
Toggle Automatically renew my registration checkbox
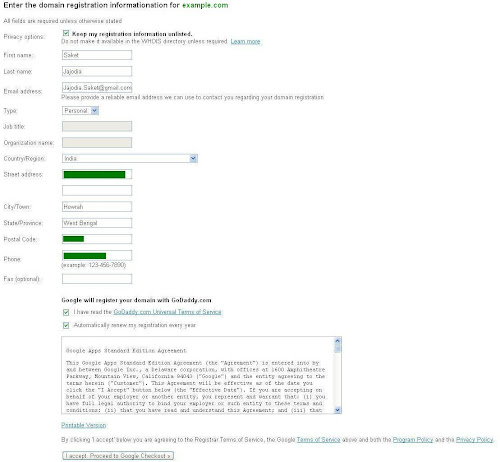coord(66,325)
